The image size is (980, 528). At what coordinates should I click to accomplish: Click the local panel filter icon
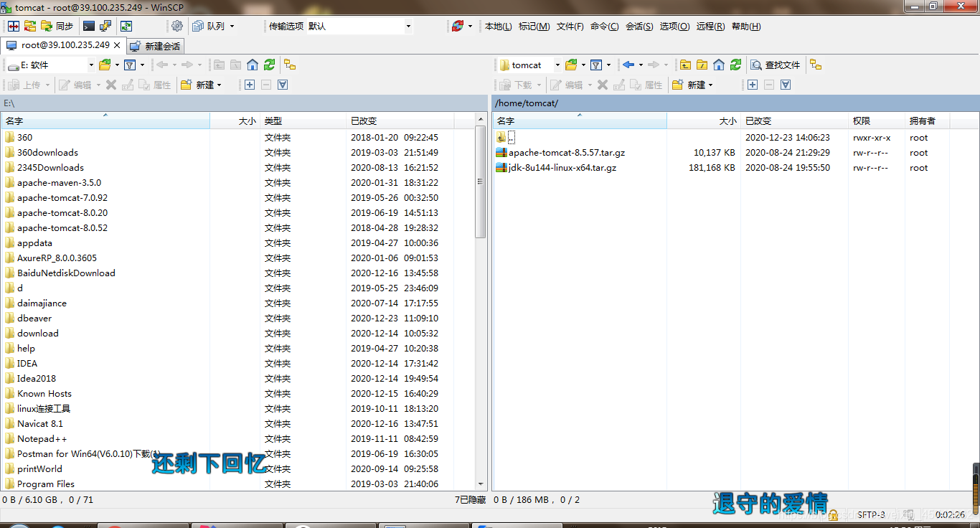coord(130,65)
